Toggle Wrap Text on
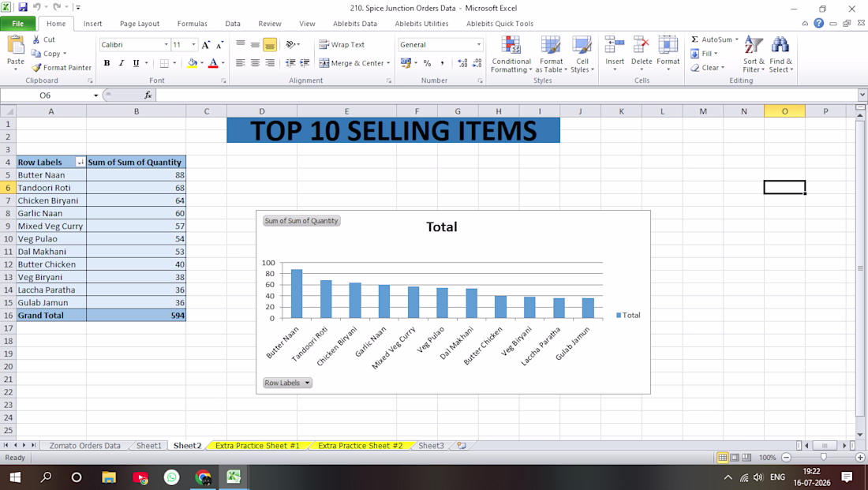Screen dimensions: 868x490 (x=342, y=45)
